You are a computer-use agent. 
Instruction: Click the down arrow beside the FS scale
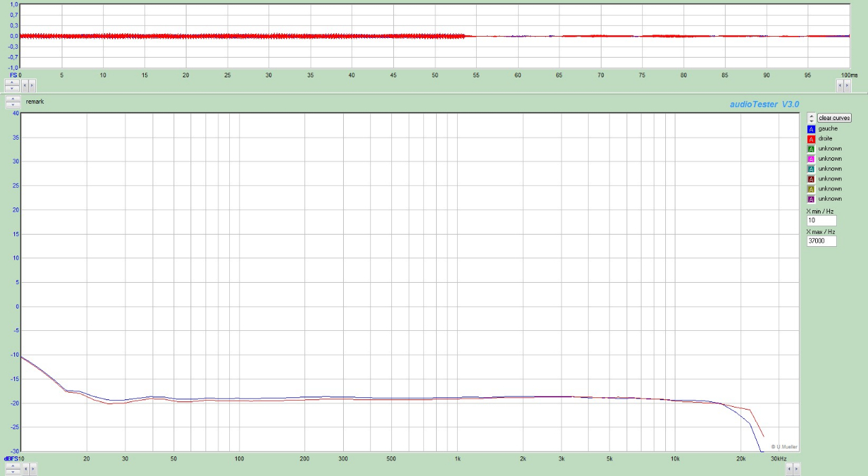click(x=12, y=88)
